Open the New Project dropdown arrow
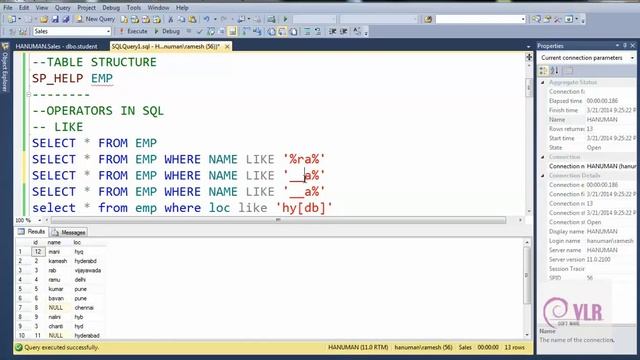 (x=19, y=19)
